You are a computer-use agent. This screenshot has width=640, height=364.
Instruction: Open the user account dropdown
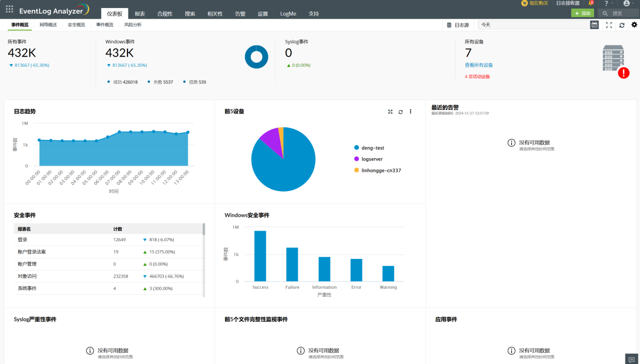(x=628, y=4)
